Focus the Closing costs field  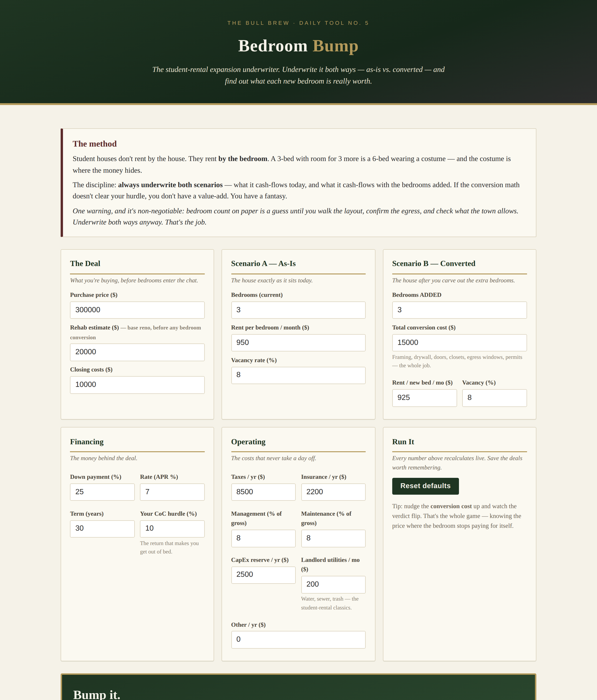click(137, 384)
